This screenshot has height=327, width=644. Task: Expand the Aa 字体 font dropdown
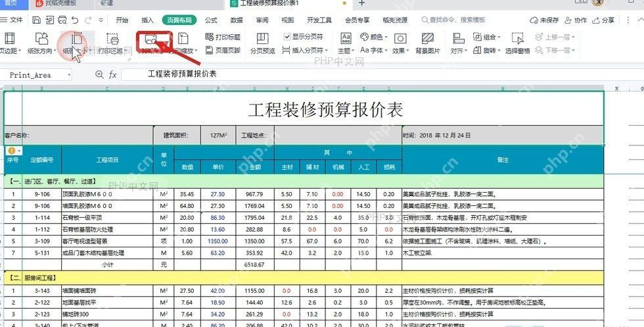(x=385, y=51)
